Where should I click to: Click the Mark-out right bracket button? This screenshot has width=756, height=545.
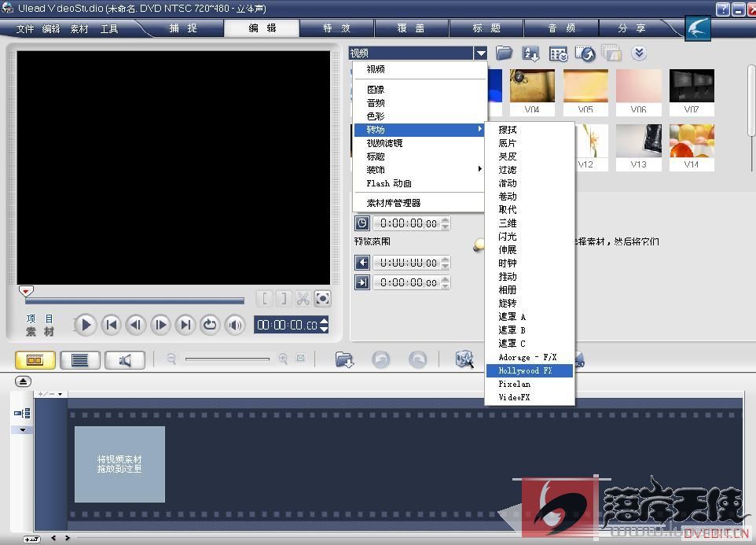pyautogui.click(x=284, y=299)
